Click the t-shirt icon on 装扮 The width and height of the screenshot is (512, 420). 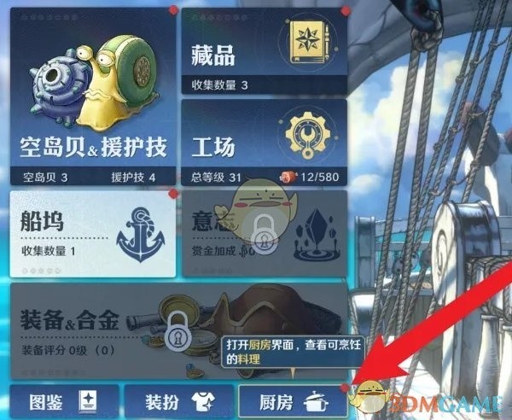[203, 402]
